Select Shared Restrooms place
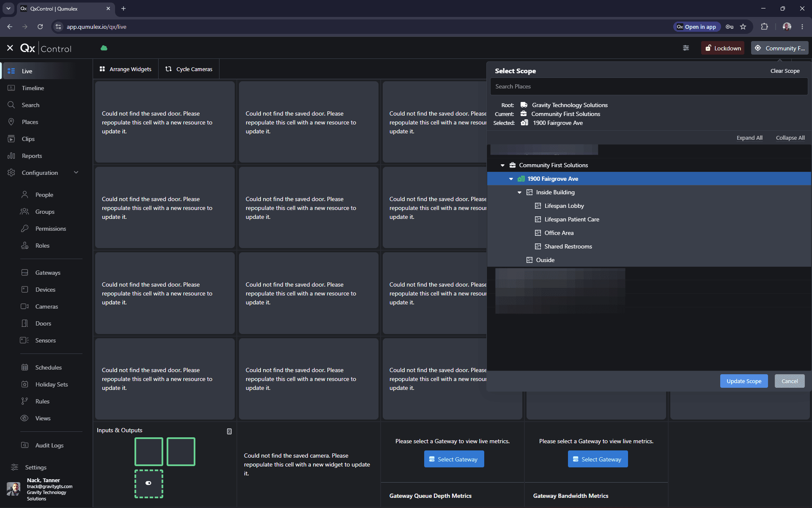Screen dimensions: 812x508 coord(568,246)
